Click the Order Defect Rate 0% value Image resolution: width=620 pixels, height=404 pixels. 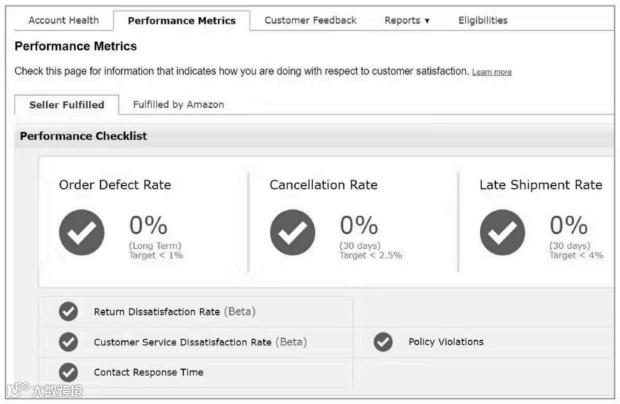[148, 226]
